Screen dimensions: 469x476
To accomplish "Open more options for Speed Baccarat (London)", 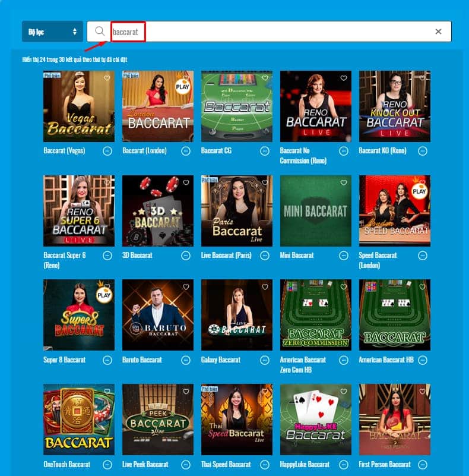I will [422, 256].
